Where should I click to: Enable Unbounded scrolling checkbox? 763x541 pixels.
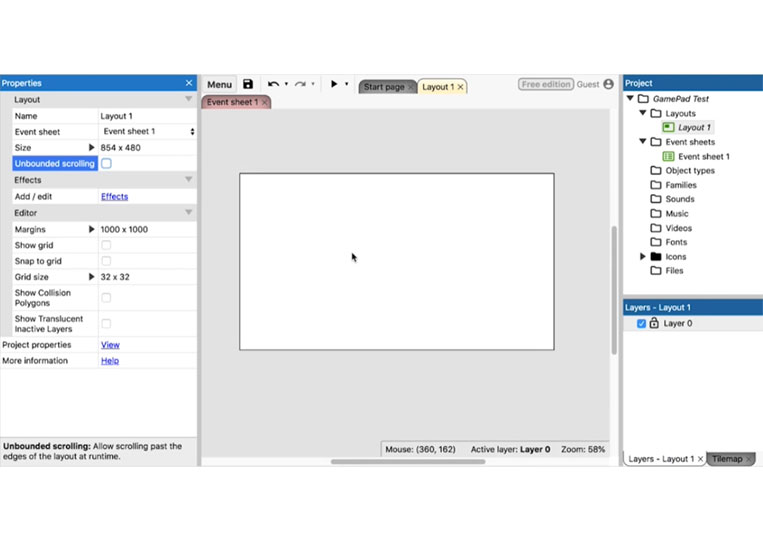click(x=106, y=163)
